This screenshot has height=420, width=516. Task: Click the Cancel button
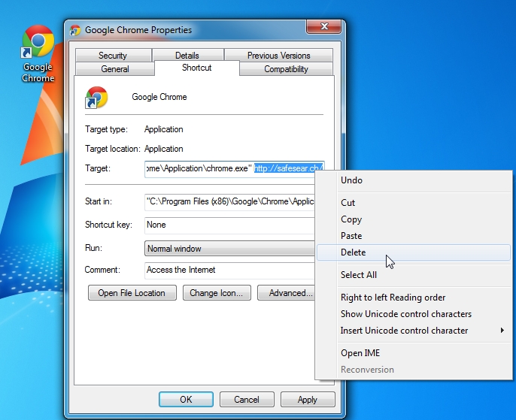[x=247, y=399]
